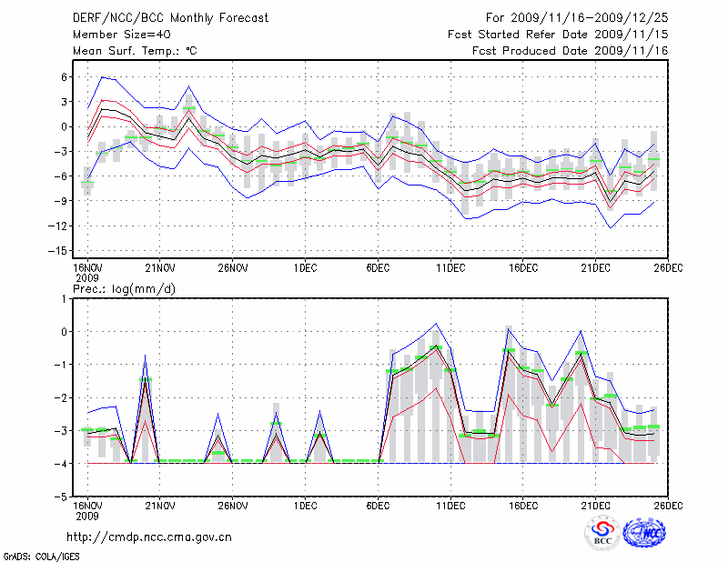The image size is (728, 562).
Task: Click the -5 value on precipitation y-axis
Action: pos(62,497)
